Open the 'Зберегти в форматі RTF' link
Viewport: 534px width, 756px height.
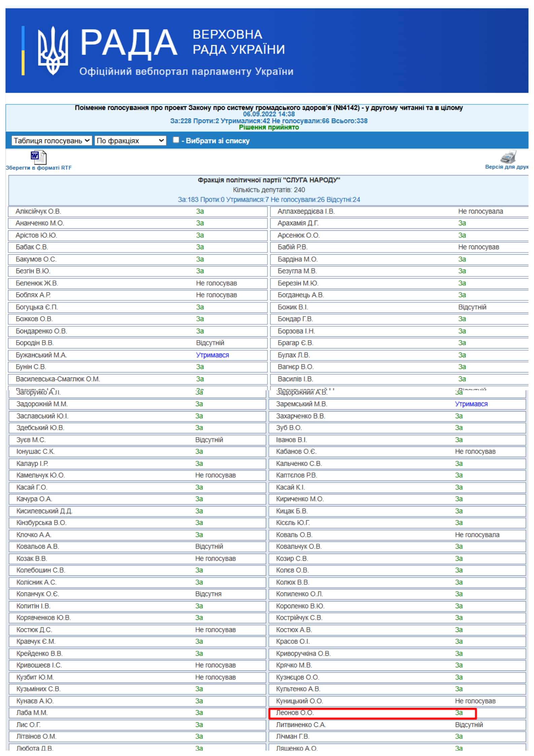[39, 168]
